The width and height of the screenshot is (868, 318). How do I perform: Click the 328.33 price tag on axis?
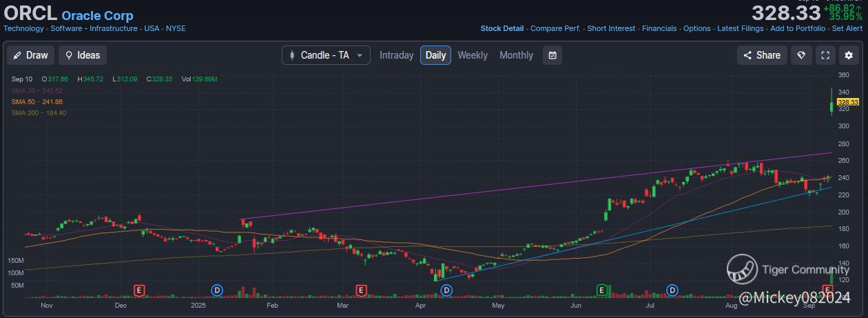point(847,102)
